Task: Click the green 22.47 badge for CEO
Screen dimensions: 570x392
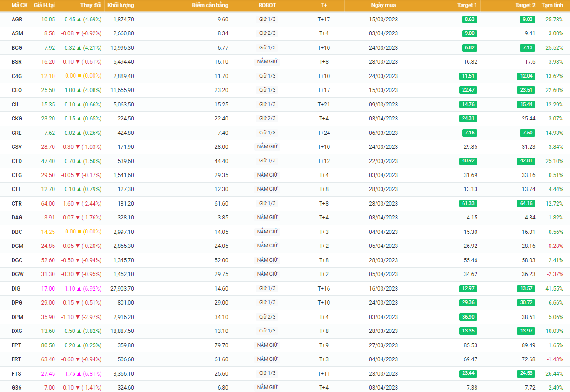Action: (468, 90)
